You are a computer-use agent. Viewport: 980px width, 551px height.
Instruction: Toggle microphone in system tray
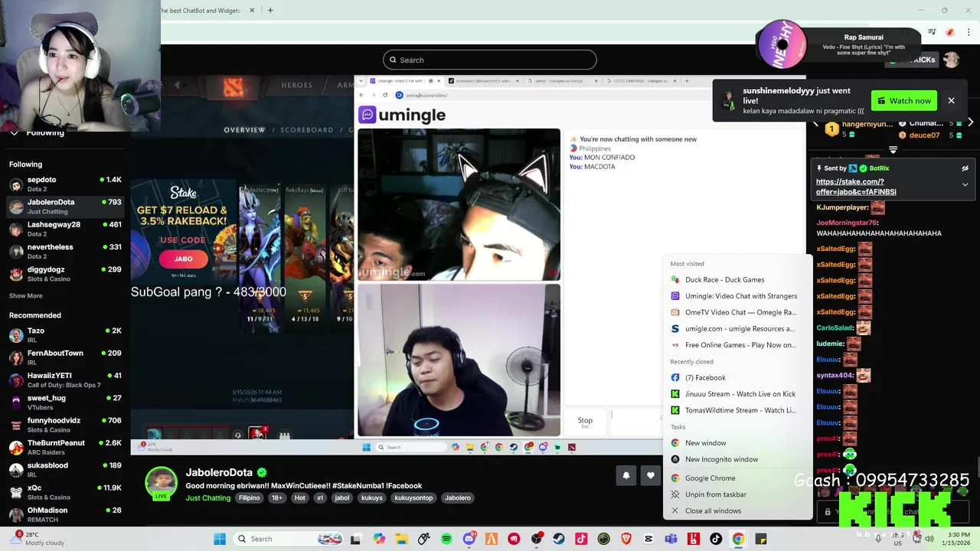878,539
